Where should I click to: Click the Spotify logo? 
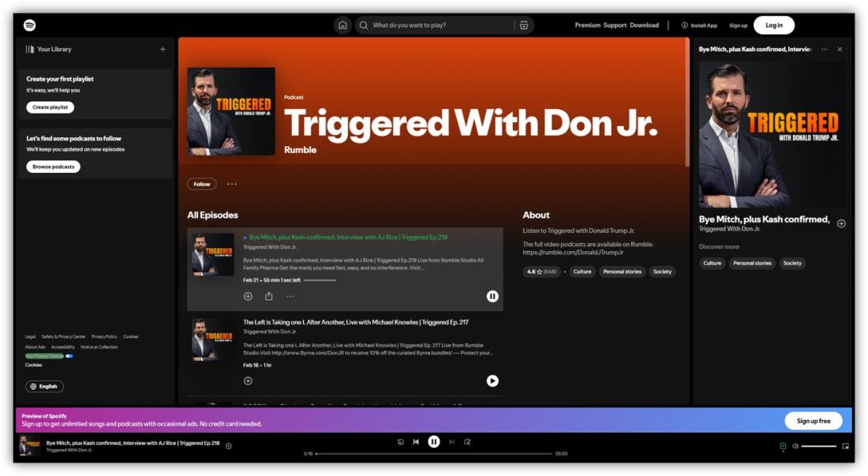pos(30,25)
